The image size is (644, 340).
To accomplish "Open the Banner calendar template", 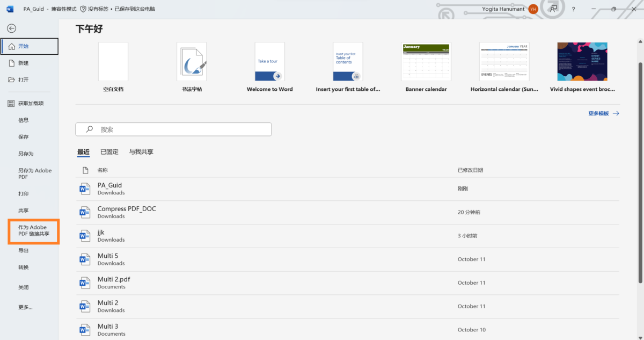I will tap(426, 68).
